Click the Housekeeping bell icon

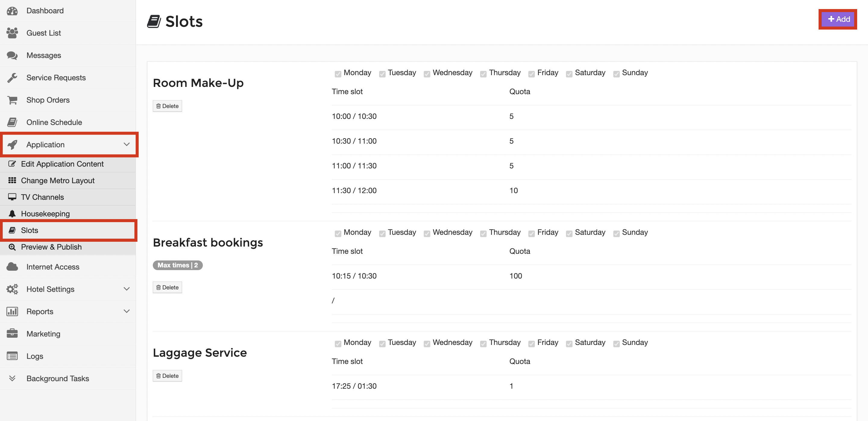(x=12, y=214)
